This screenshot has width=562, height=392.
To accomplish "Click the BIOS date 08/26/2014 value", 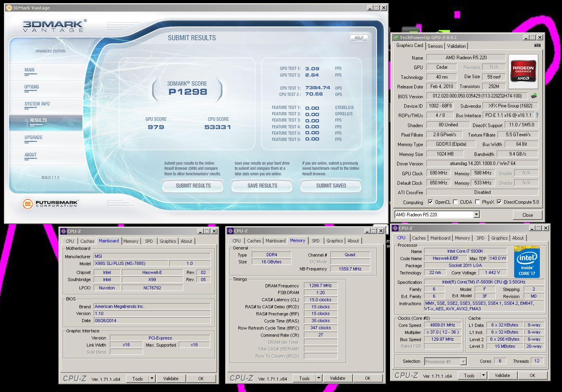I will 152,321.
